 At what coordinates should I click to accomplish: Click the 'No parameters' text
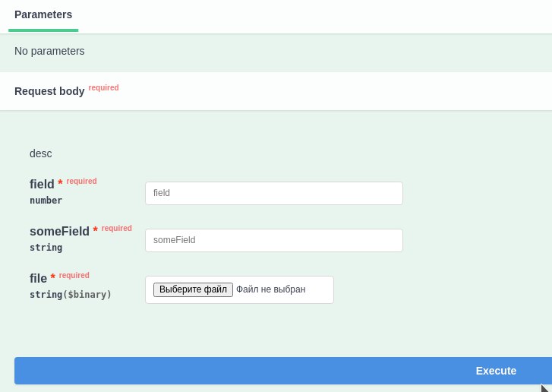click(49, 51)
